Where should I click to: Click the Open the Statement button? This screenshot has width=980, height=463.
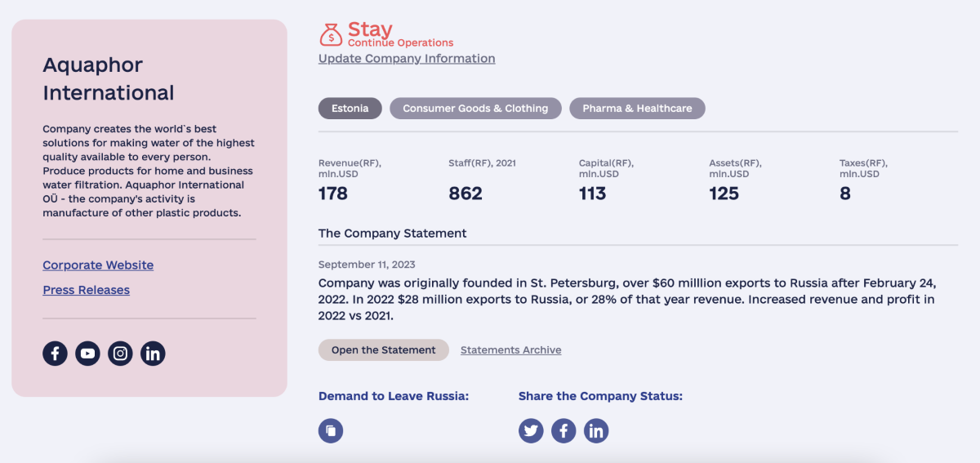pos(383,350)
